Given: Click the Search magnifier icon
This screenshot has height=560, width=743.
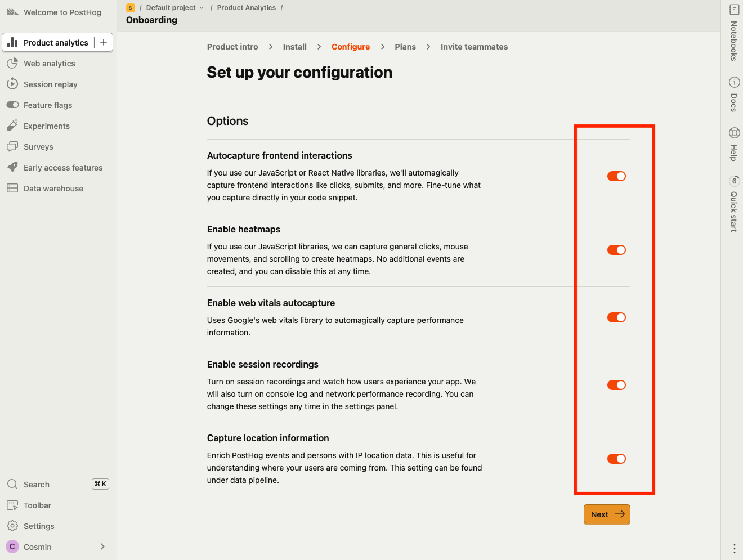Looking at the screenshot, I should coord(12,484).
